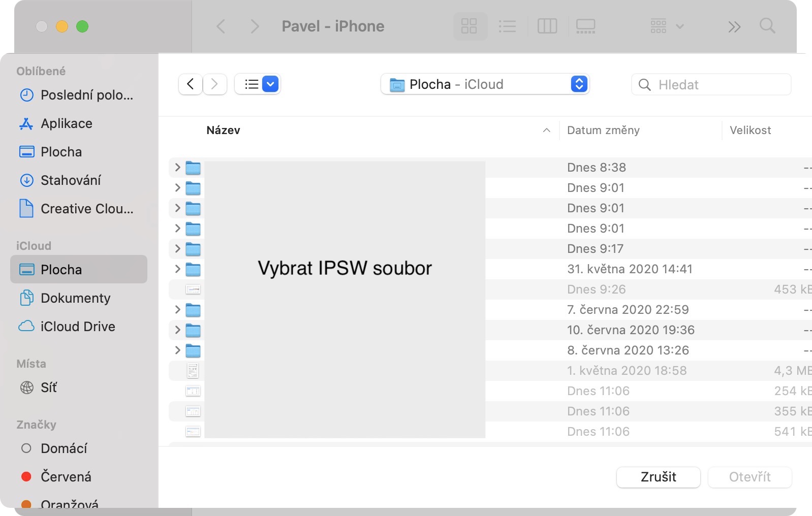Select the file icon sized 541 kB
Screen dimensions: 812x516
193,432
